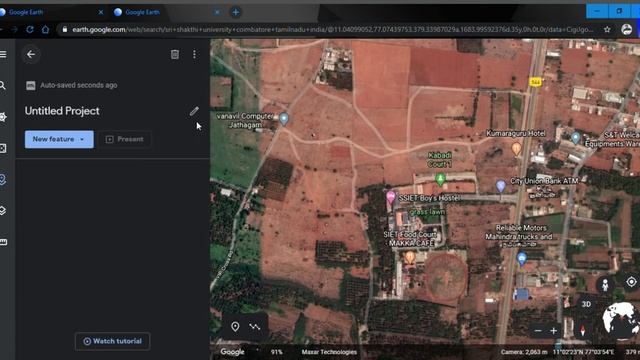Click the SIET Food Court MAKKA CAFE marker

[410, 257]
